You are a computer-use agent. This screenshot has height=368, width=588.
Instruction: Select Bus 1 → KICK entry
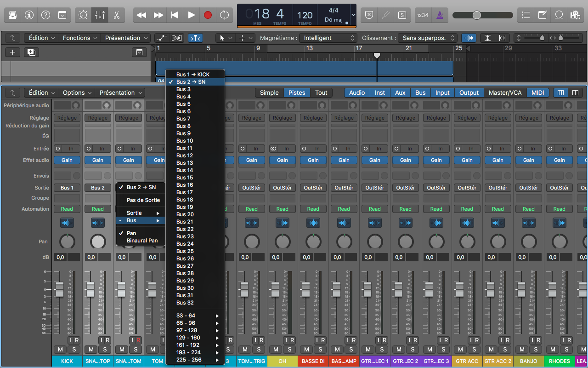point(196,75)
